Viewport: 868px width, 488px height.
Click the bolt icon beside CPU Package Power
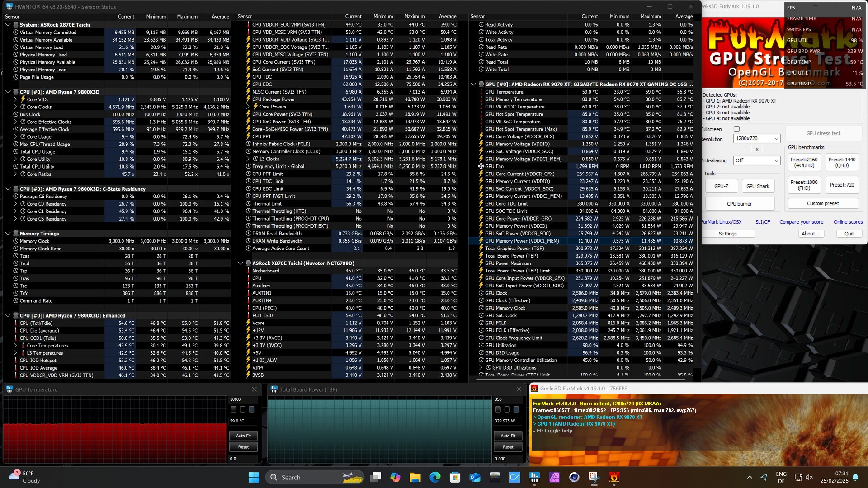(248, 99)
